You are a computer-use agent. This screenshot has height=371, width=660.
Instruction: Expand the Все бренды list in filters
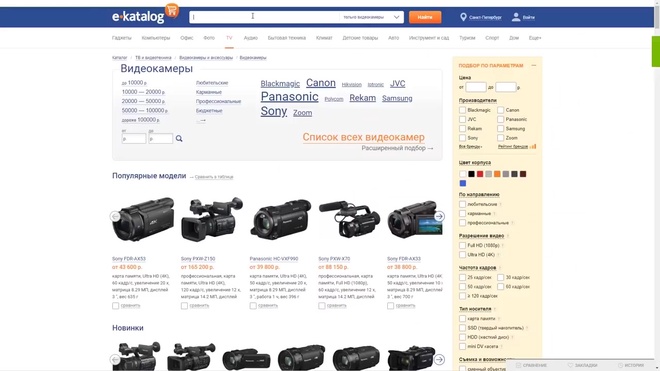(471, 147)
